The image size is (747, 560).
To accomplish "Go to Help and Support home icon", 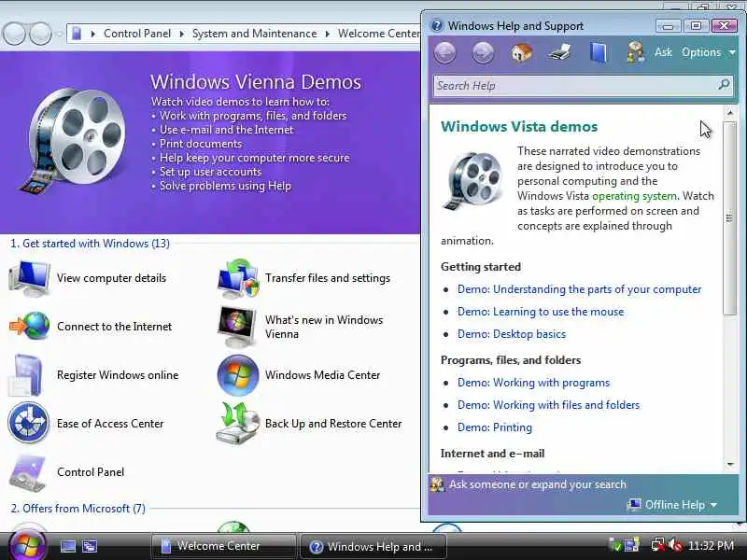I will (522, 52).
